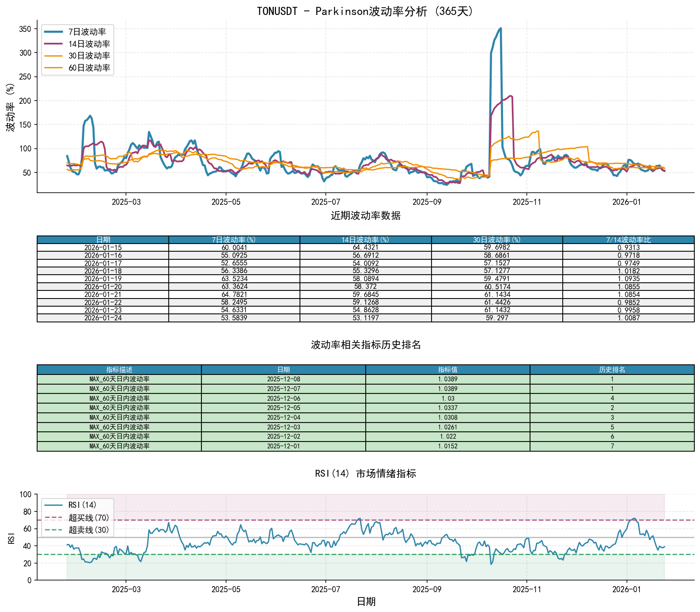The image size is (700, 612).
Task: Click the 30日波动率 legend label
Action: [89, 56]
